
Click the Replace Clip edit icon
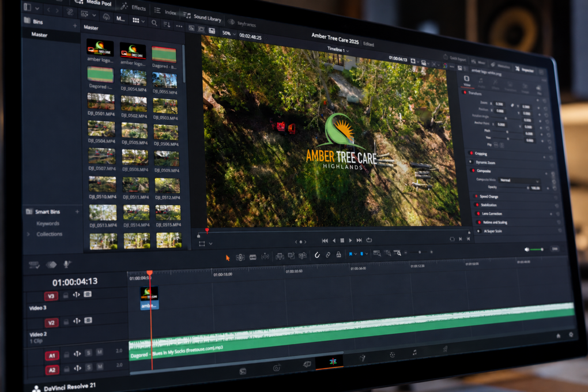(x=303, y=255)
